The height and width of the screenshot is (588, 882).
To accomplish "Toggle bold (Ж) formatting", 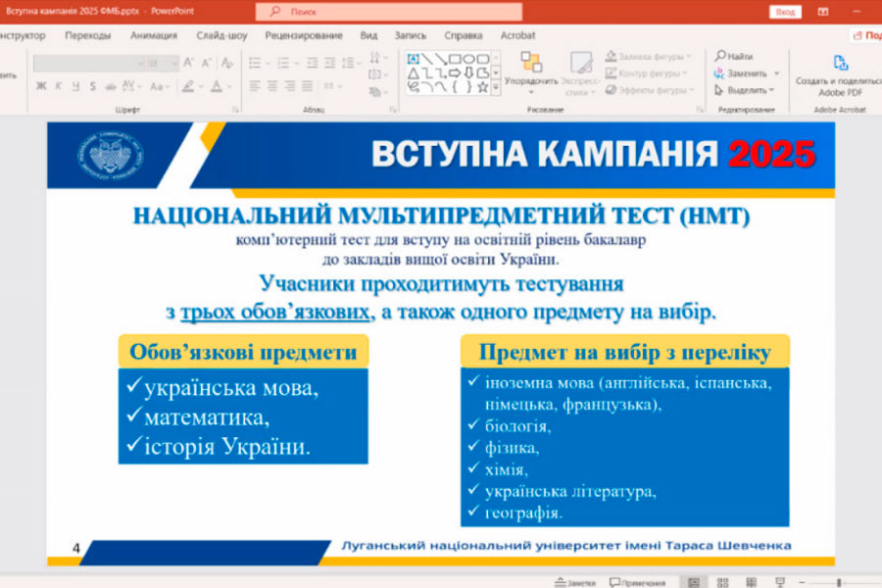I will (x=41, y=86).
